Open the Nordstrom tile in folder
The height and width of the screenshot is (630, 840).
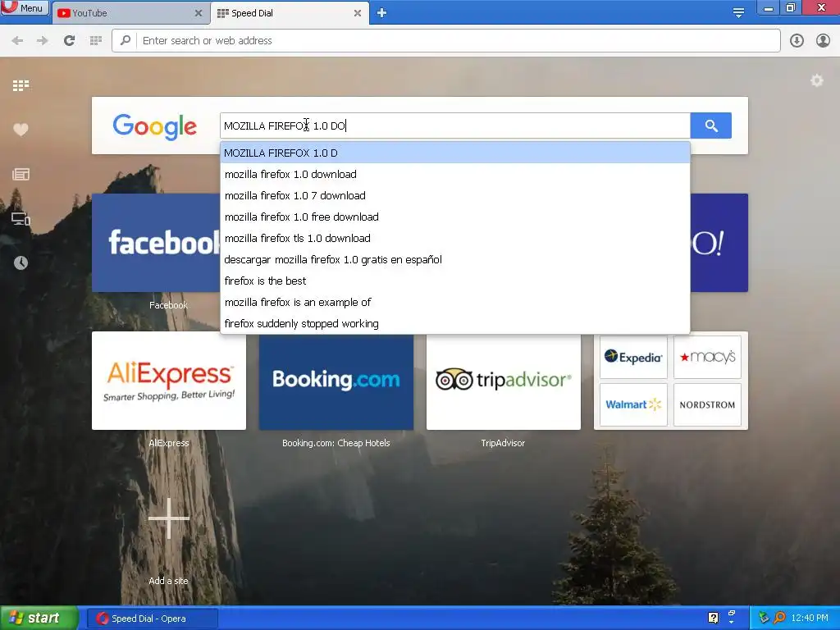707,404
